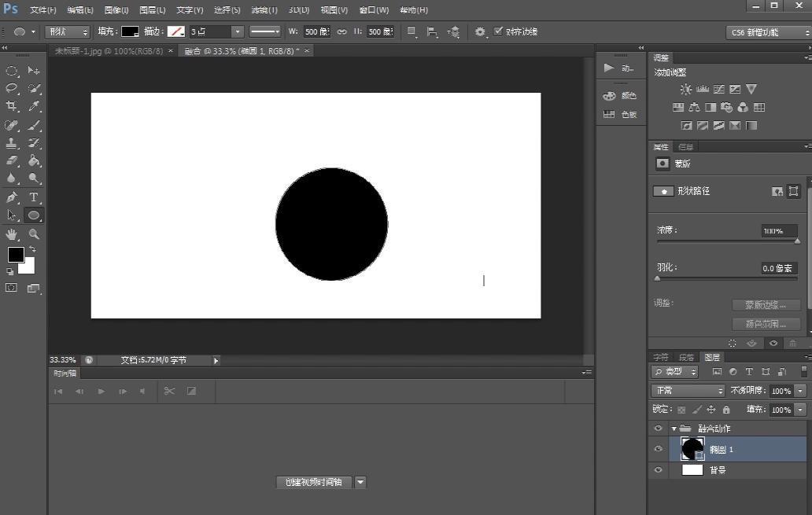Change screen mode icon
The height and width of the screenshot is (515, 812).
tap(34, 289)
